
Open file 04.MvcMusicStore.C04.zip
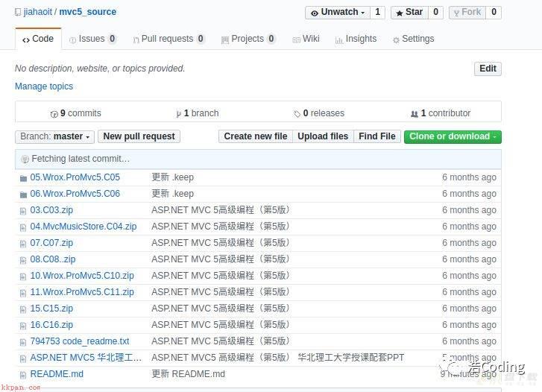pyautogui.click(x=83, y=227)
